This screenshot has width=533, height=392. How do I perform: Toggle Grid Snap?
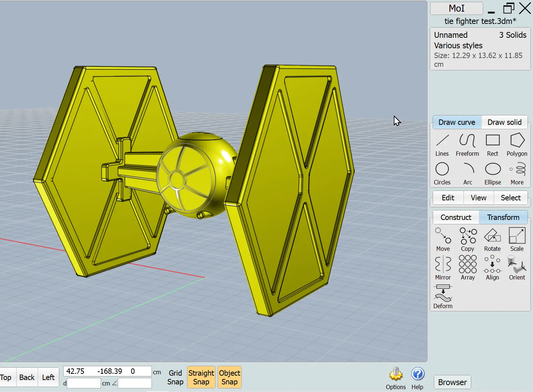pos(175,377)
